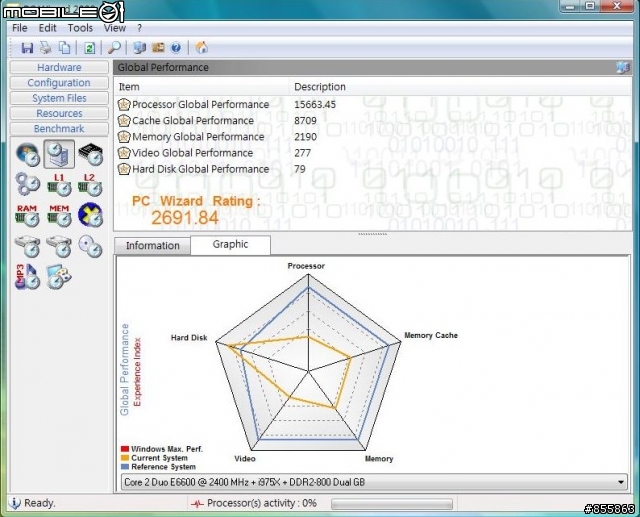Viewport: 640px width, 517px height.
Task: Open the processor chip benchmark icon
Action: [x=90, y=154]
